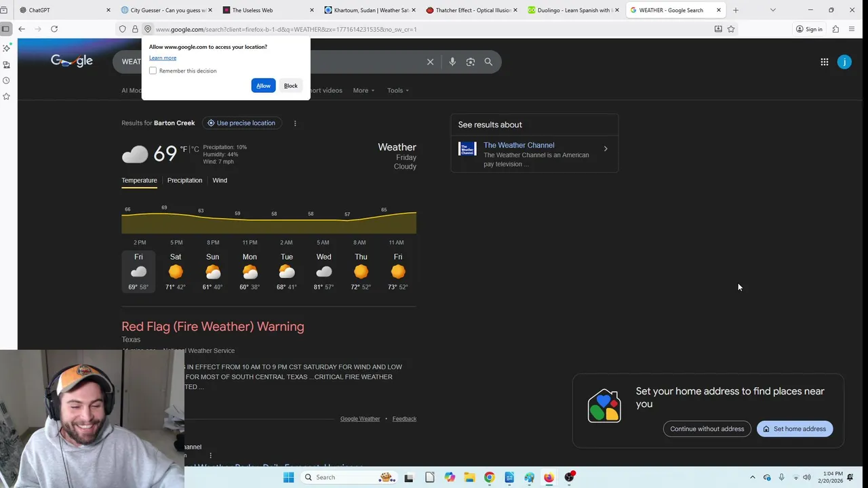Click the magnifier search submit icon
The width and height of the screenshot is (868, 488).
[488, 62]
